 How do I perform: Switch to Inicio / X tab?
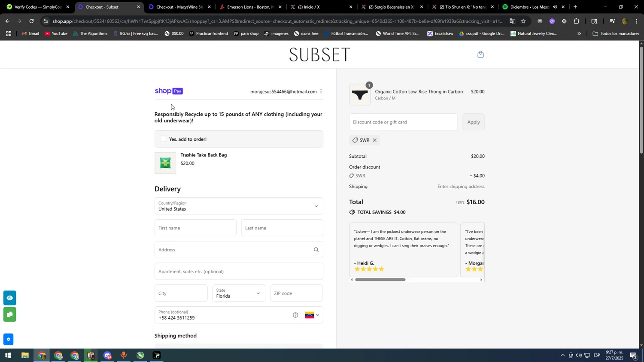tap(321, 7)
